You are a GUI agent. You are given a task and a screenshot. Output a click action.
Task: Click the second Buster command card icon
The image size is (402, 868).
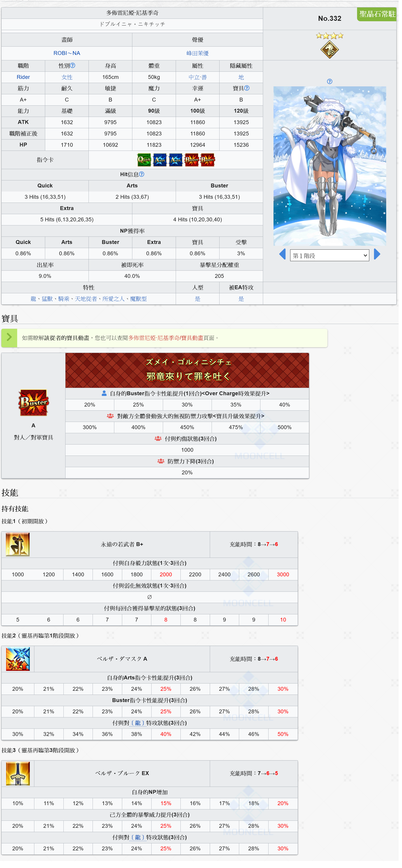[209, 161]
